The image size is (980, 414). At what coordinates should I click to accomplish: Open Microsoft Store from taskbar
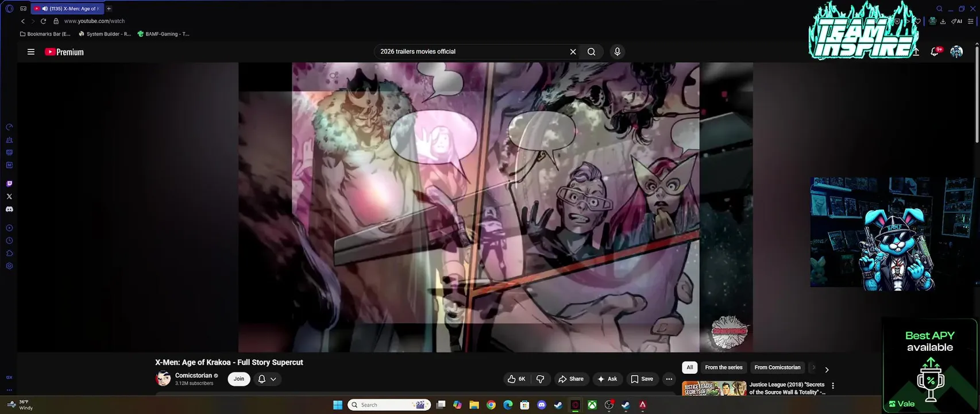click(x=524, y=405)
